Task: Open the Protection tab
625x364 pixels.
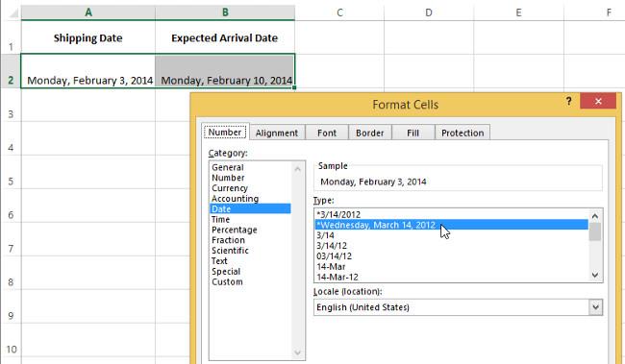Action: click(x=462, y=133)
